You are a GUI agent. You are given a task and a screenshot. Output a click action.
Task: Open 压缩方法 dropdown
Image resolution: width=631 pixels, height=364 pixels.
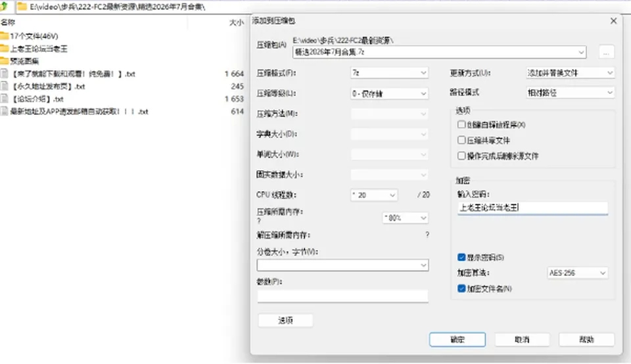(389, 114)
